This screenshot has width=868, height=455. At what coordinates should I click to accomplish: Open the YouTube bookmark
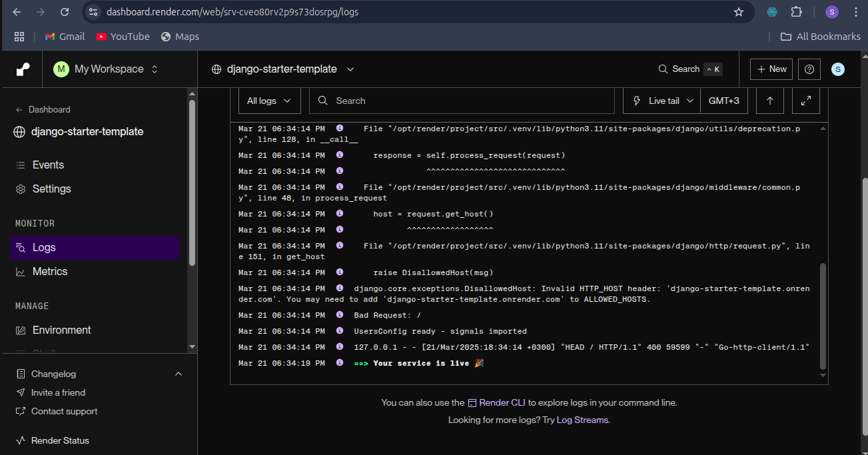[x=123, y=37]
